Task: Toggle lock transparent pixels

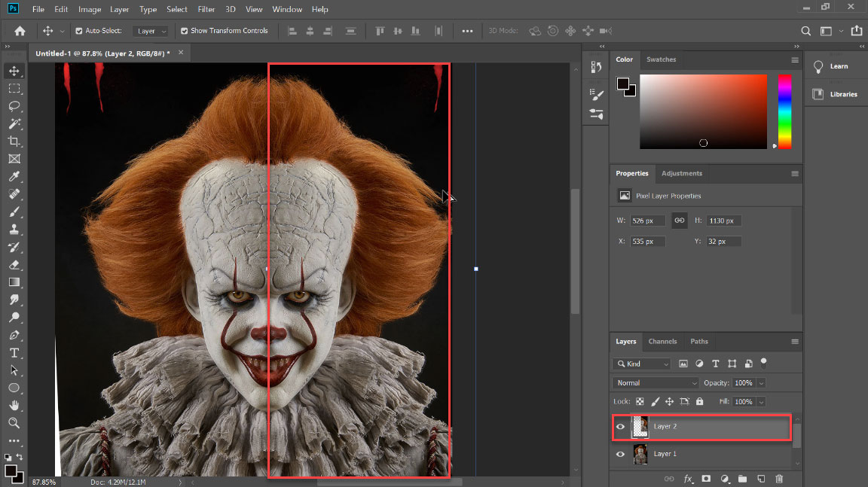Action: click(x=640, y=402)
